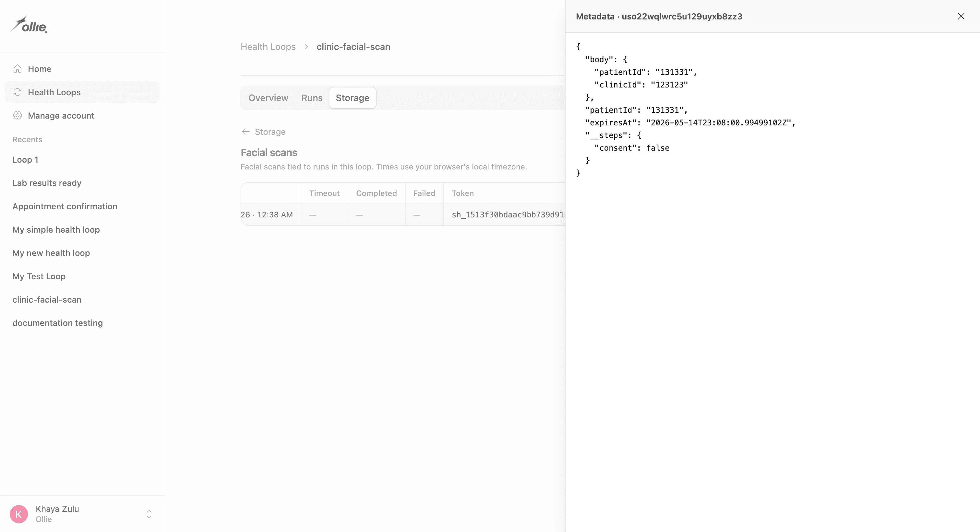
Task: Open recent Lab results ready
Action: tap(47, 183)
